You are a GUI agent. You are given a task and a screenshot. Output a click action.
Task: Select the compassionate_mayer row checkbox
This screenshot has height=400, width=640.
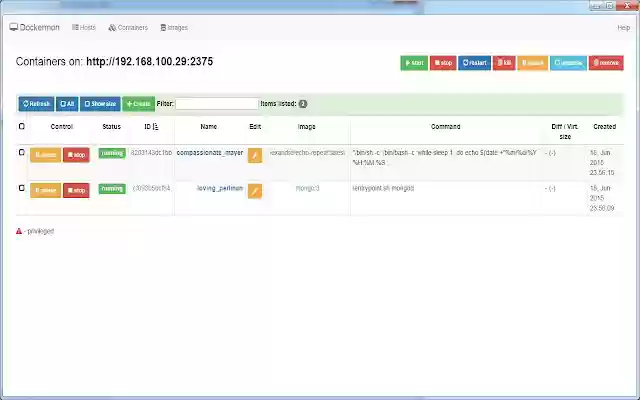click(22, 152)
